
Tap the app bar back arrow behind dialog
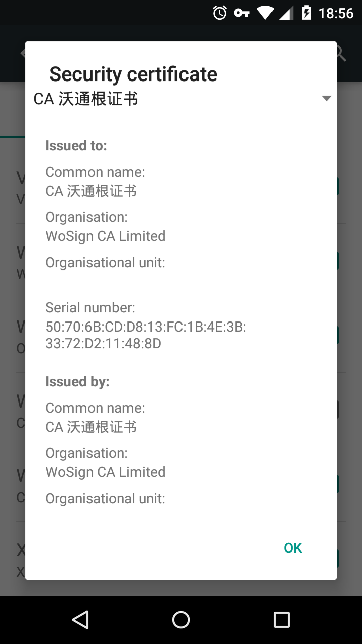(23, 53)
